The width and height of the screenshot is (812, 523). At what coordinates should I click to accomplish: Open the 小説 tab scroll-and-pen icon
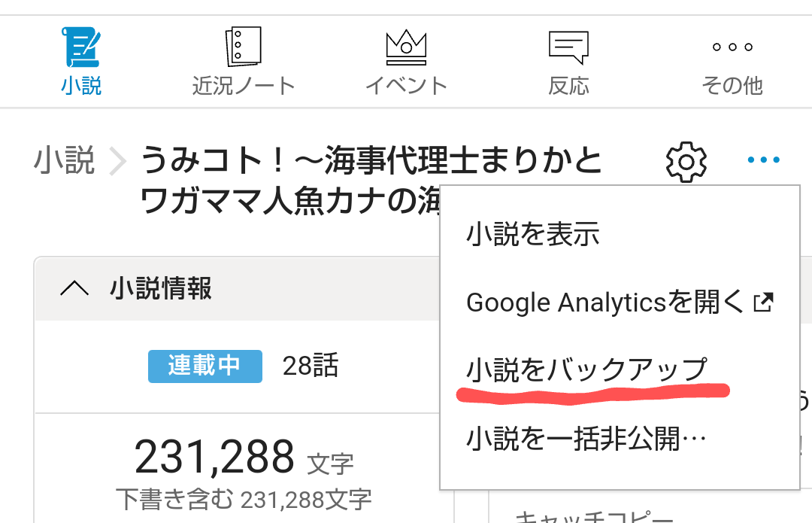coord(81,47)
